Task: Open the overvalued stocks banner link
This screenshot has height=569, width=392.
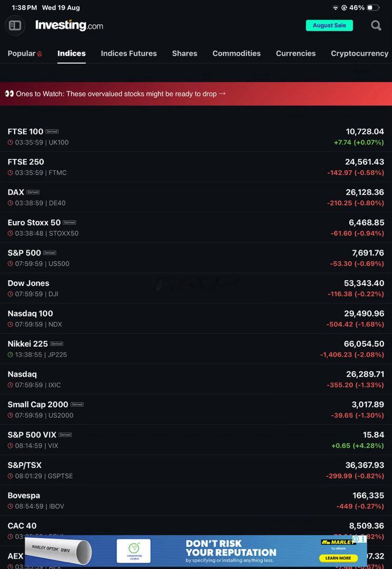Action: (196, 94)
